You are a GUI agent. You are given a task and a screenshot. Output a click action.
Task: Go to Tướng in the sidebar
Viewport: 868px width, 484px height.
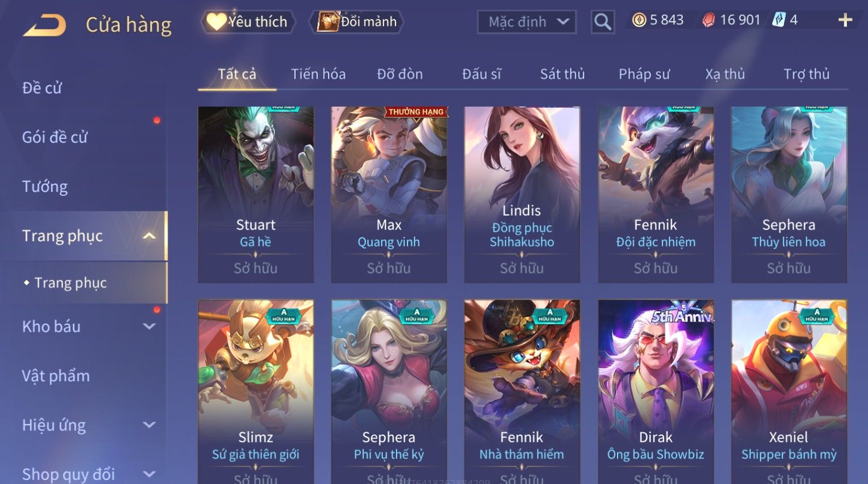click(x=45, y=187)
